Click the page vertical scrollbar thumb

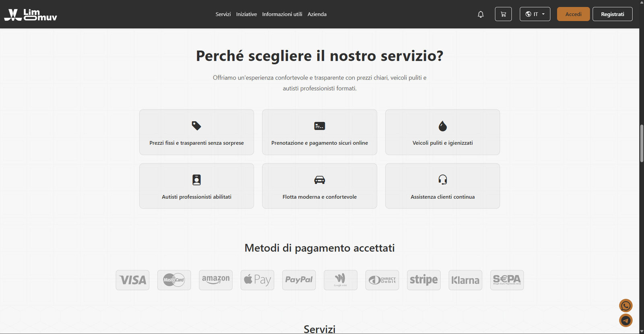tap(642, 143)
